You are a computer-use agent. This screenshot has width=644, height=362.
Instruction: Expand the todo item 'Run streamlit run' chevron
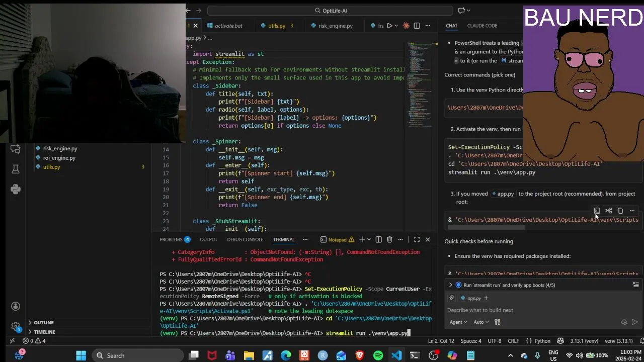coord(451,285)
